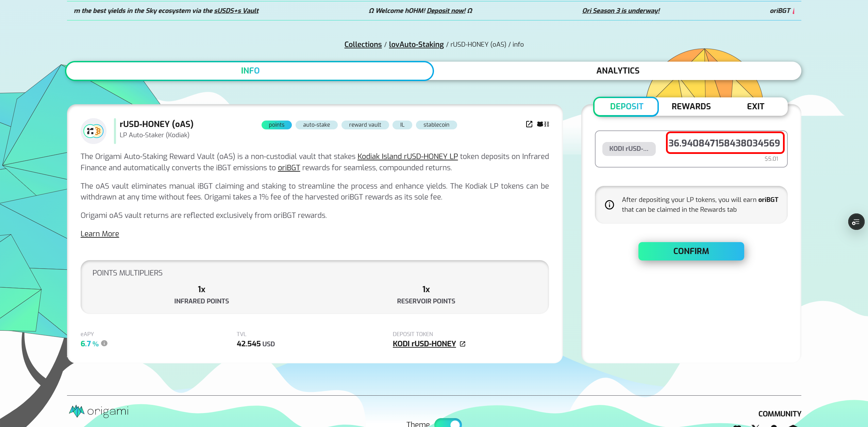The height and width of the screenshot is (427, 868).
Task: Open the sUSDS+s Vault banner link
Action: coord(236,11)
